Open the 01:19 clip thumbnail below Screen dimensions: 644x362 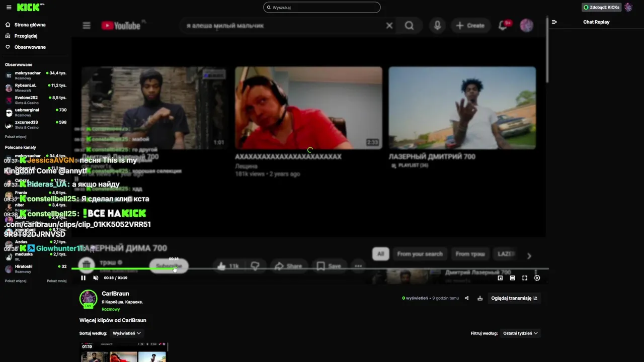(124, 352)
